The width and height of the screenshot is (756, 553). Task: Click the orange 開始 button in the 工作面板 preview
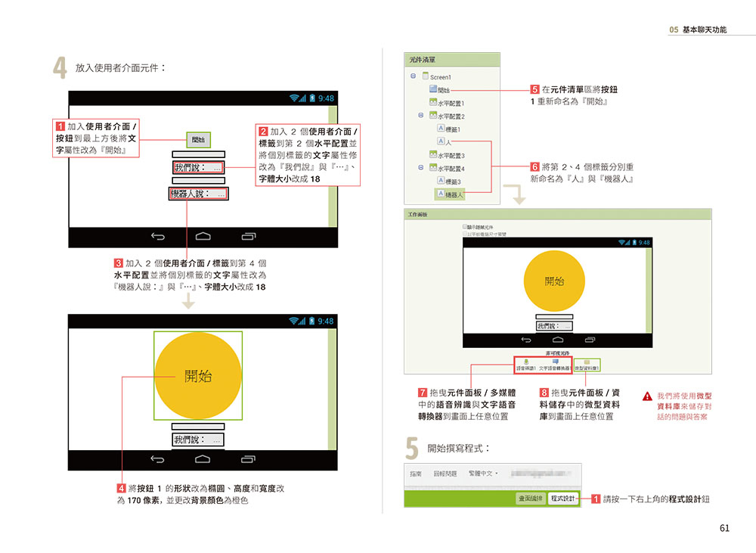coord(554,281)
